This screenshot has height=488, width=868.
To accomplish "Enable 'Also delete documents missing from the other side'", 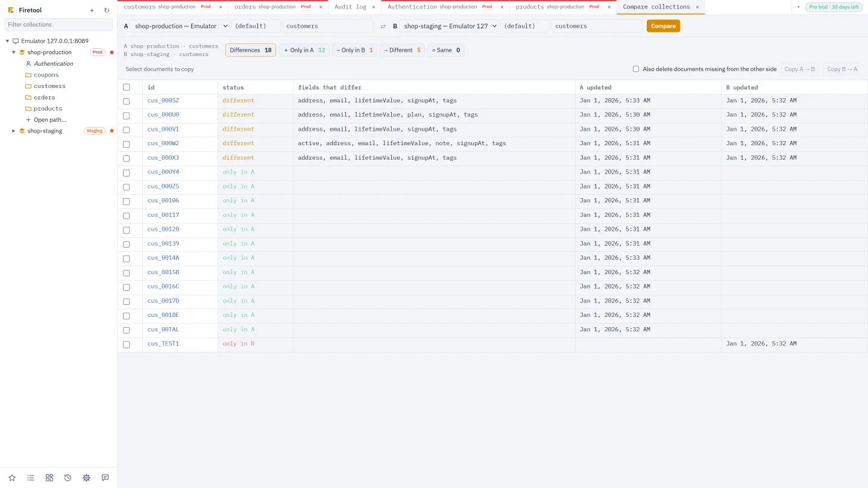I will (636, 69).
